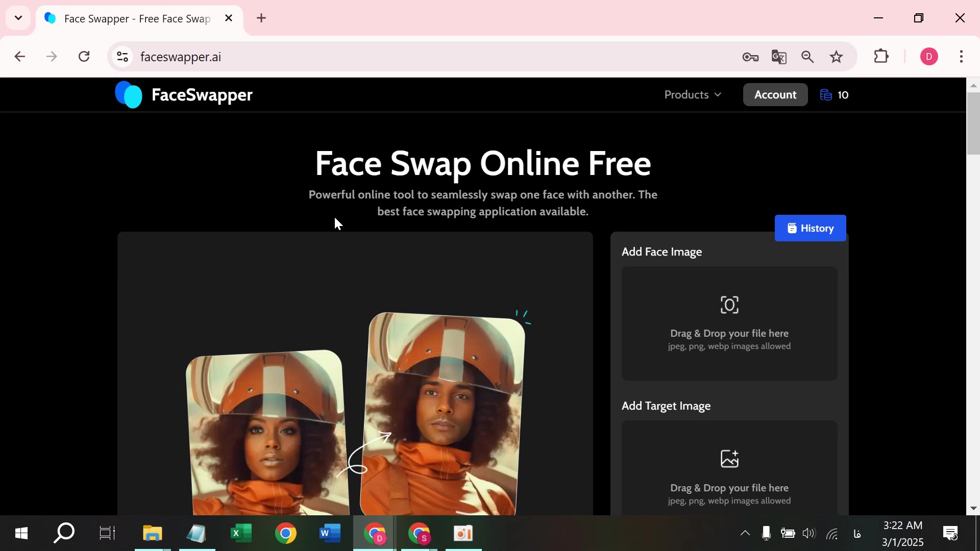Go back to the previous page
This screenshot has width=980, height=551.
(20, 57)
